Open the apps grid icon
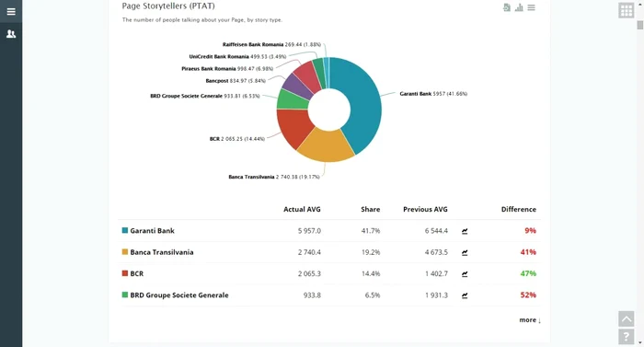This screenshot has height=347, width=644. (627, 10)
